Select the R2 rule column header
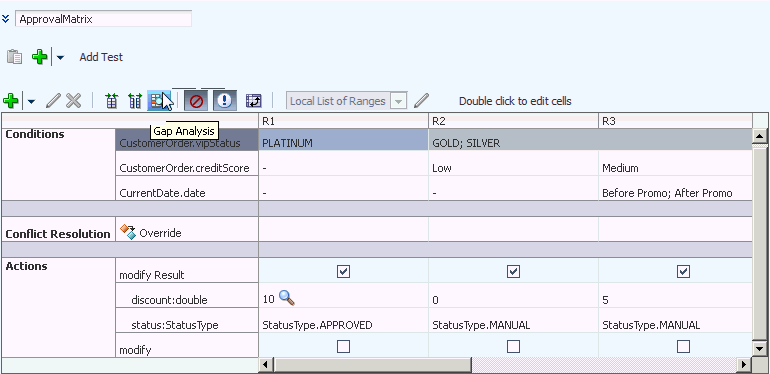The height and width of the screenshot is (374, 770). (x=513, y=121)
